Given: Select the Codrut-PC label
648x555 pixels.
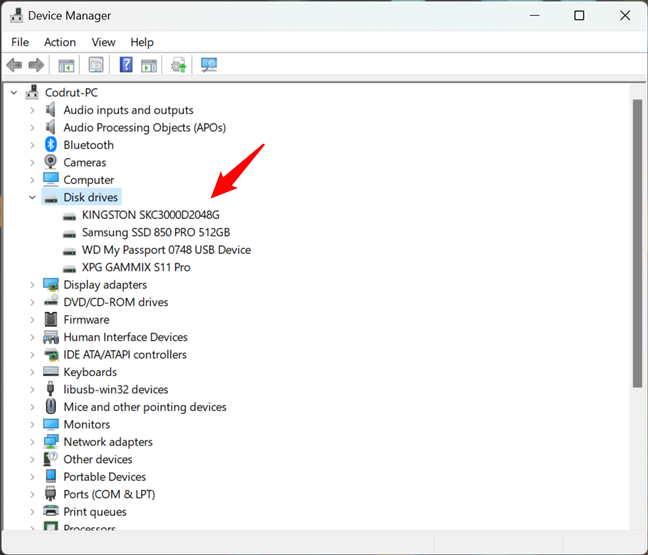Looking at the screenshot, I should pos(71,93).
